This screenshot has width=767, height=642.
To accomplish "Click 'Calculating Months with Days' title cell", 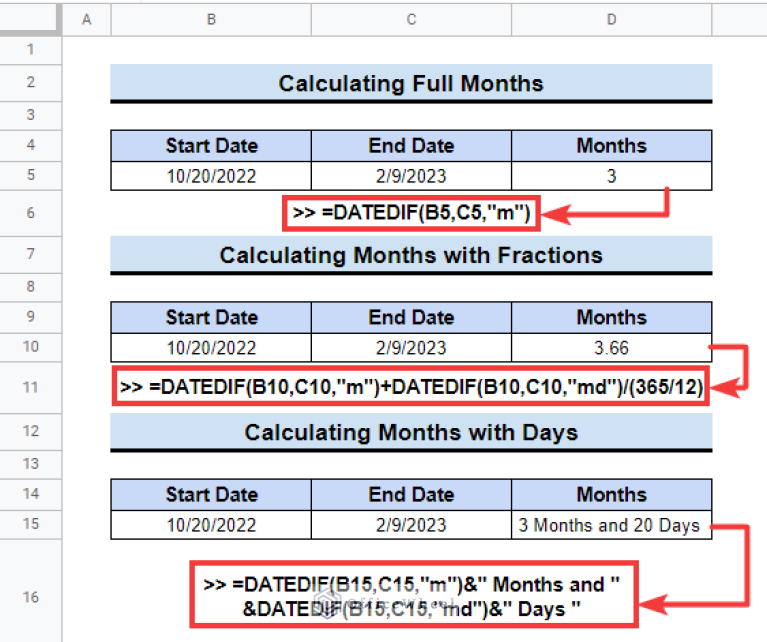I will coord(411,432).
